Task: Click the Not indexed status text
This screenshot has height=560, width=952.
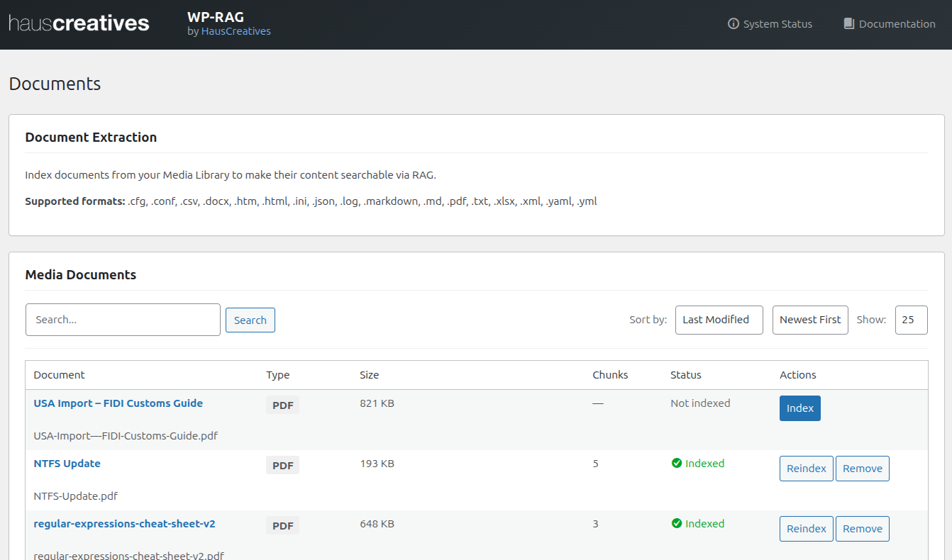Action: (x=700, y=403)
